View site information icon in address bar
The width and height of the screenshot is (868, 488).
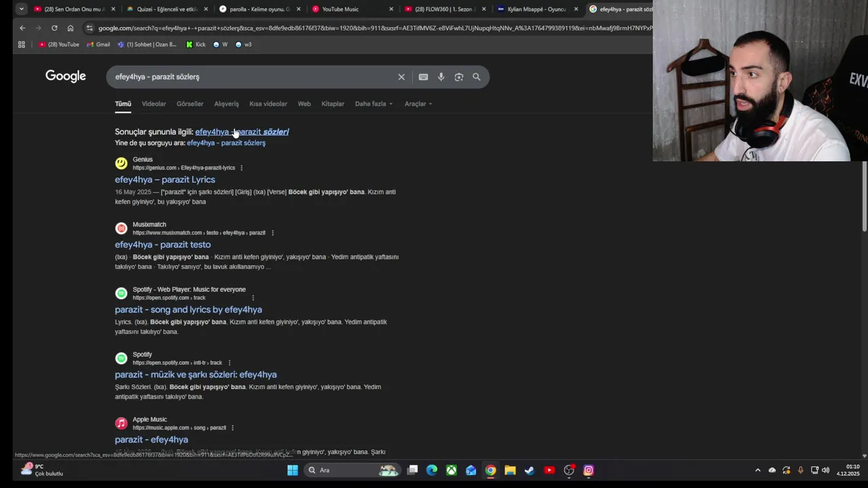point(90,28)
